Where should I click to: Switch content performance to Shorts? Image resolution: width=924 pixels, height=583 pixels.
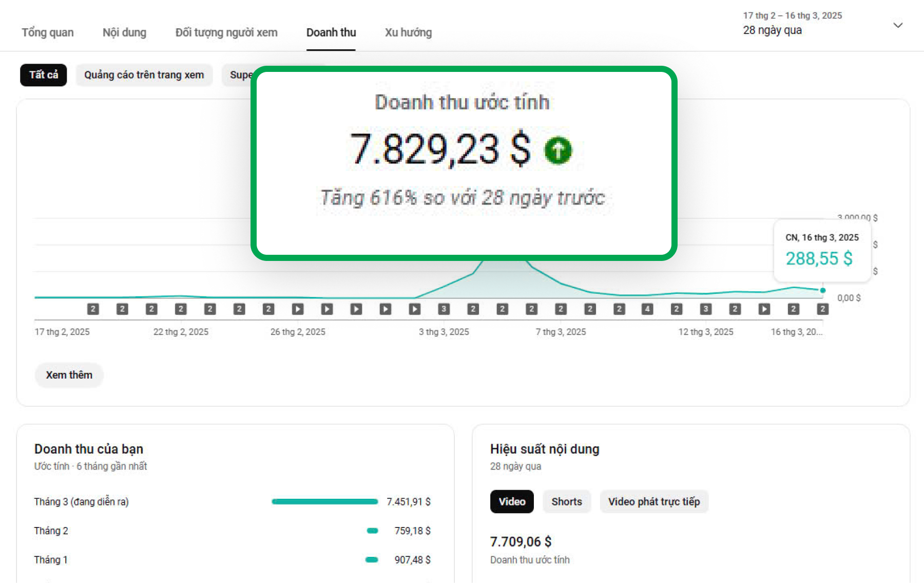566,501
